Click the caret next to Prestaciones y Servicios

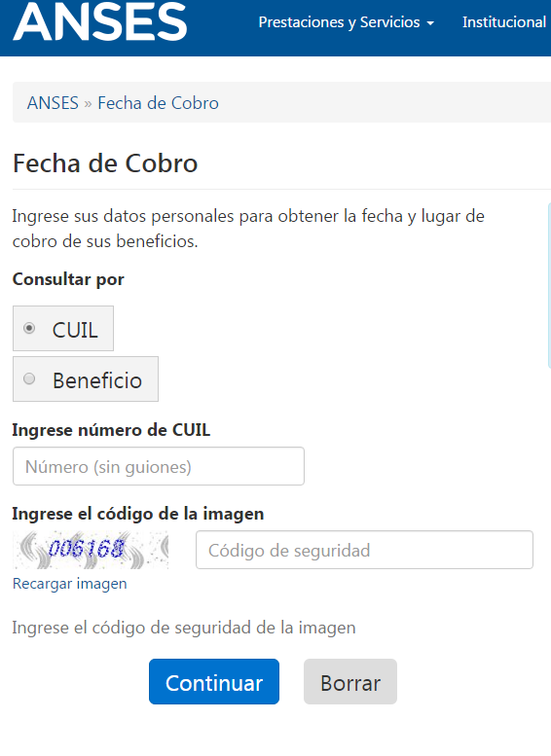coord(430,23)
